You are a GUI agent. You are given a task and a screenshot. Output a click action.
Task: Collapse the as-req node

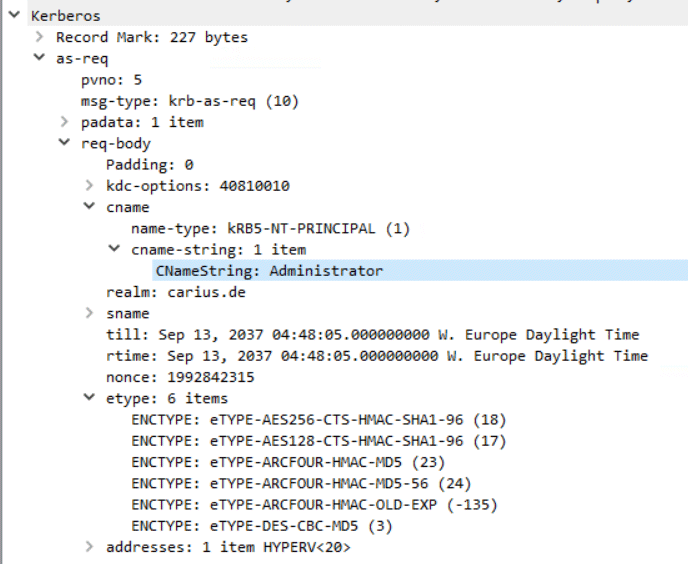[39, 57]
